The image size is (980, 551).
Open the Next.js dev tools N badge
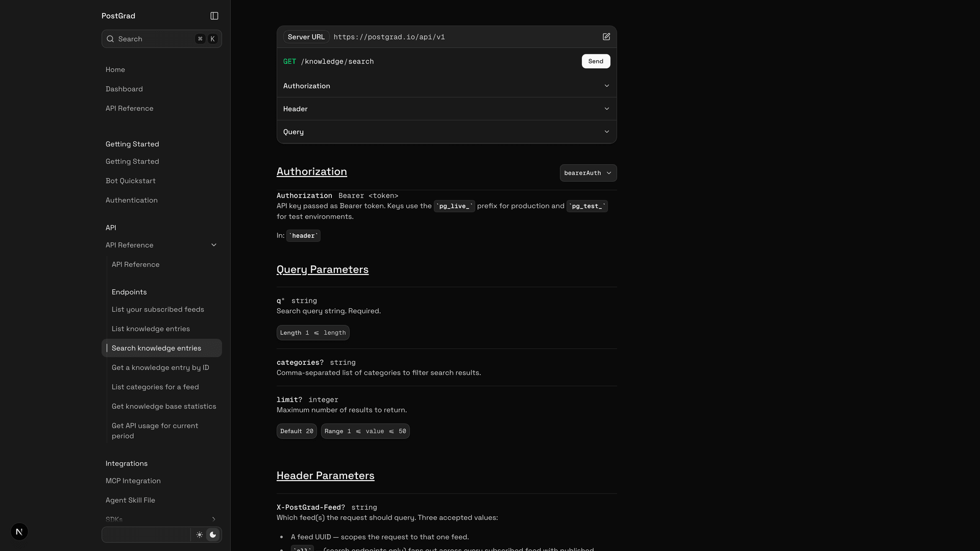pyautogui.click(x=19, y=532)
